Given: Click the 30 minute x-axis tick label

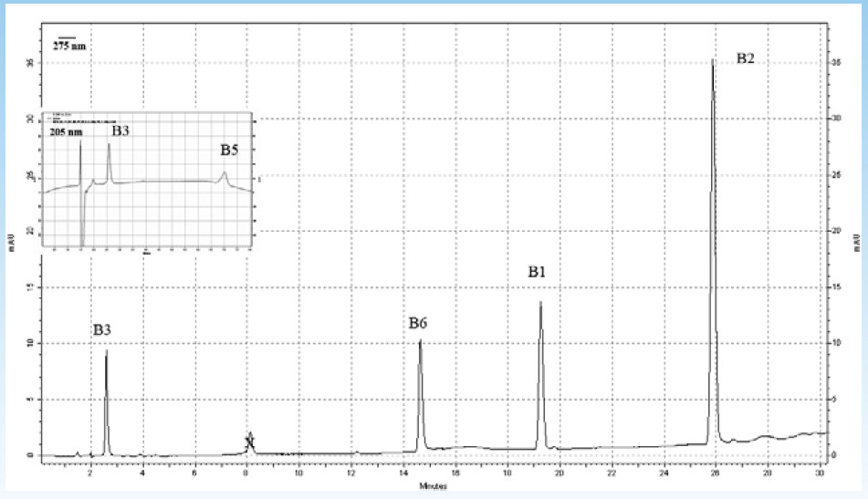Looking at the screenshot, I should [x=820, y=475].
